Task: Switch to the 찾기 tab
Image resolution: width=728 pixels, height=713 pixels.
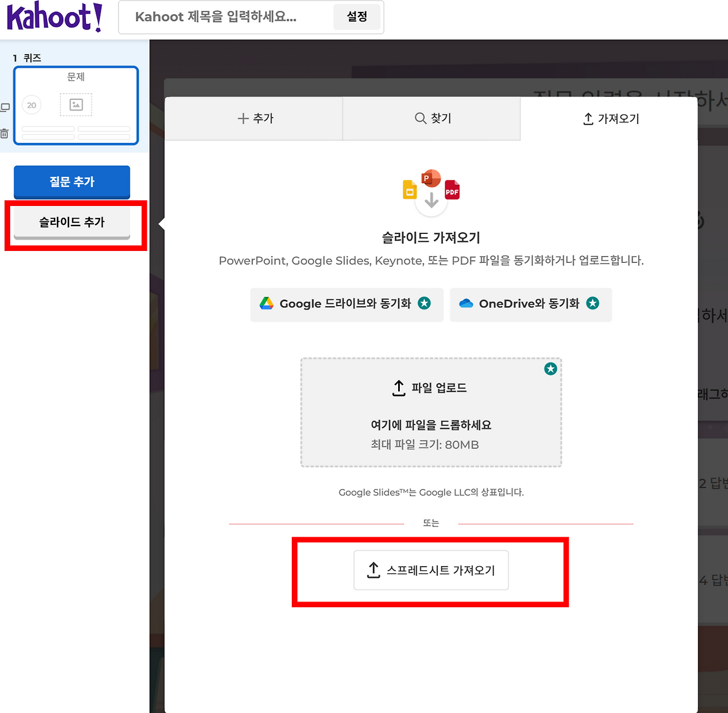Action: 432,118
